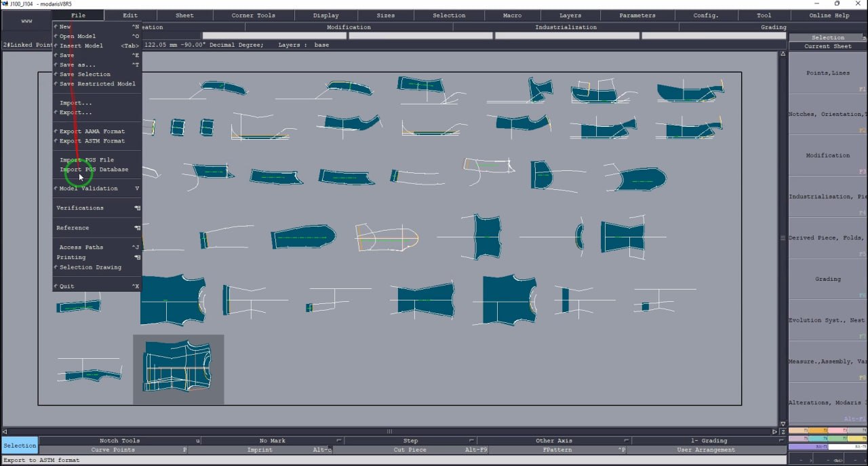Viewport: 868px width, 466px height.
Task: Open the Alterations, Modaris panel
Action: (x=828, y=403)
